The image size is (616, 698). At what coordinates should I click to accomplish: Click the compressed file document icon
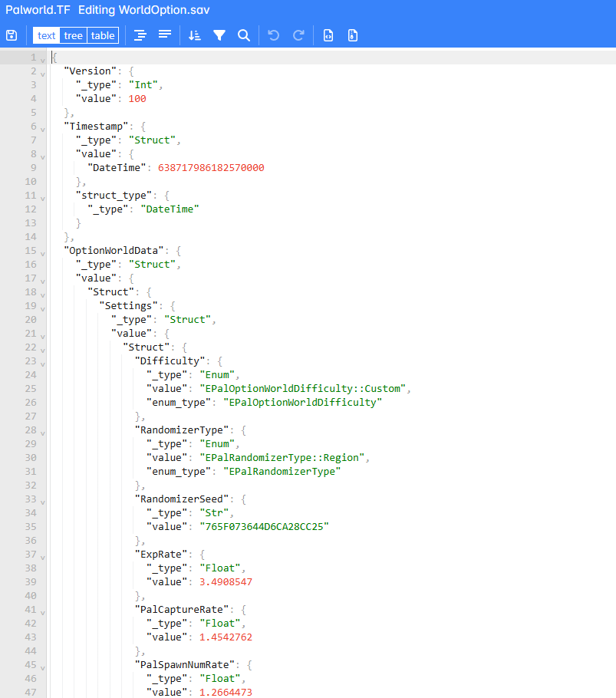coord(353,35)
